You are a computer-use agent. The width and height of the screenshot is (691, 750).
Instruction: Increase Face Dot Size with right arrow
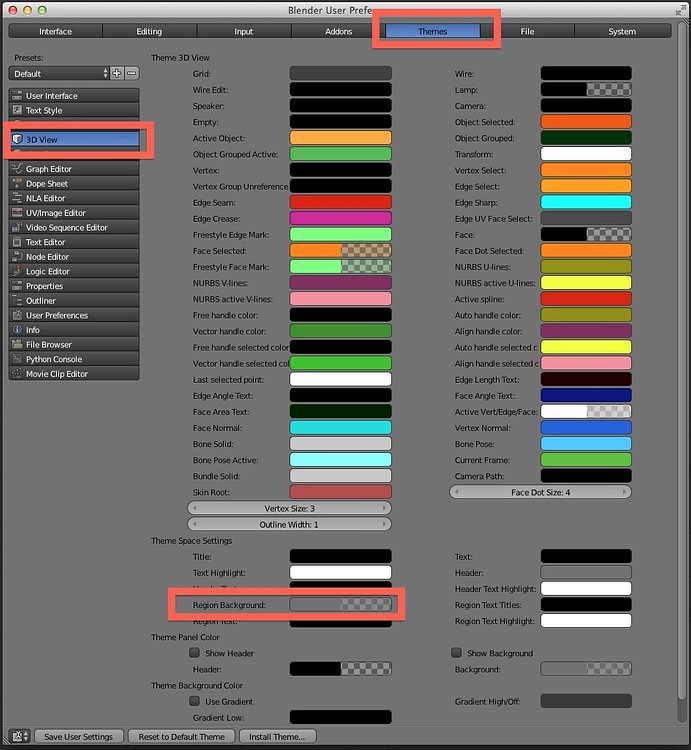point(624,492)
